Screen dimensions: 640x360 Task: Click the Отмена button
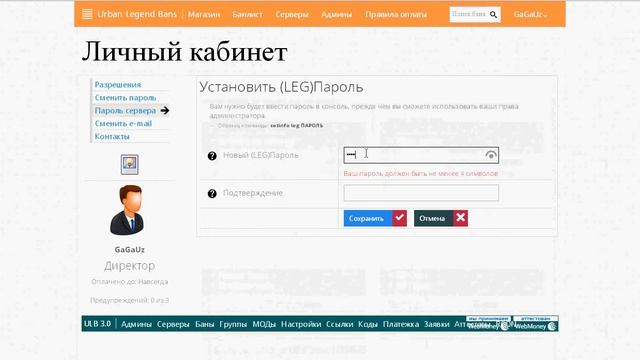(440, 218)
